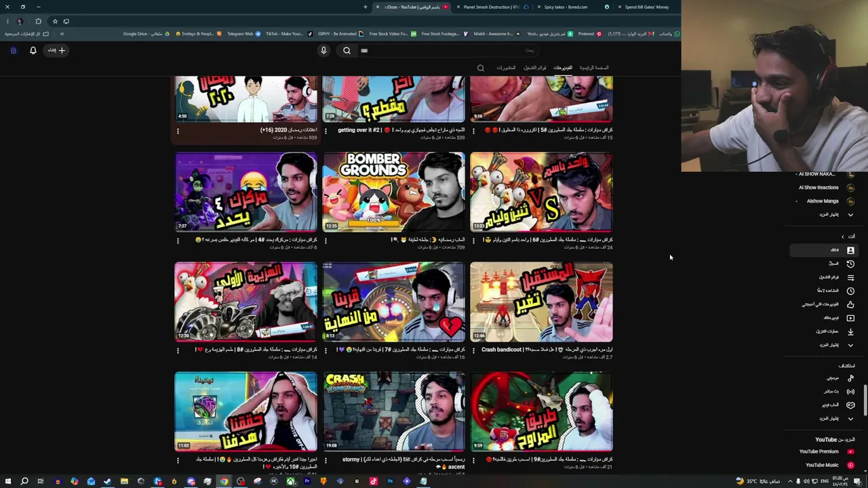Open TikTok app from the taskbar
The width and height of the screenshot is (868, 488).
tap(374, 481)
